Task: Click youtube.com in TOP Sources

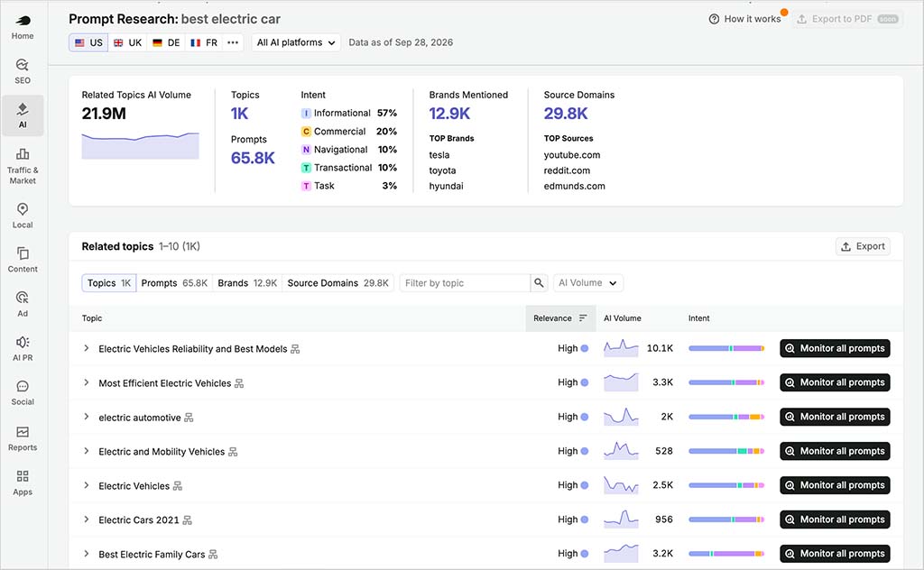Action: pos(571,155)
